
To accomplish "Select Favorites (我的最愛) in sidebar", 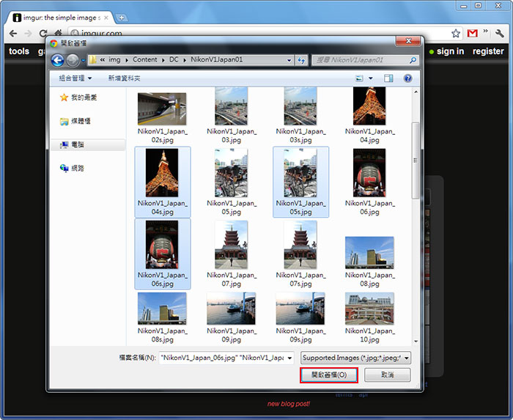I will tap(78, 97).
